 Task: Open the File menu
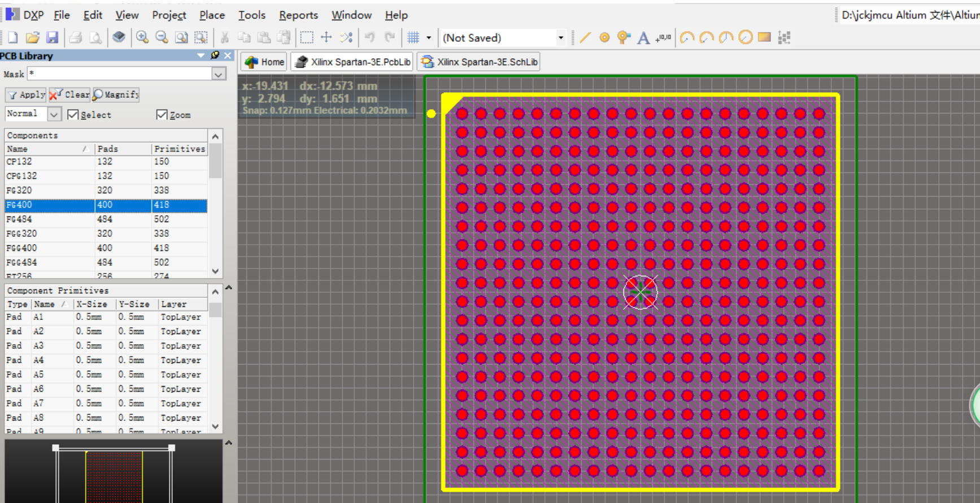click(x=62, y=15)
